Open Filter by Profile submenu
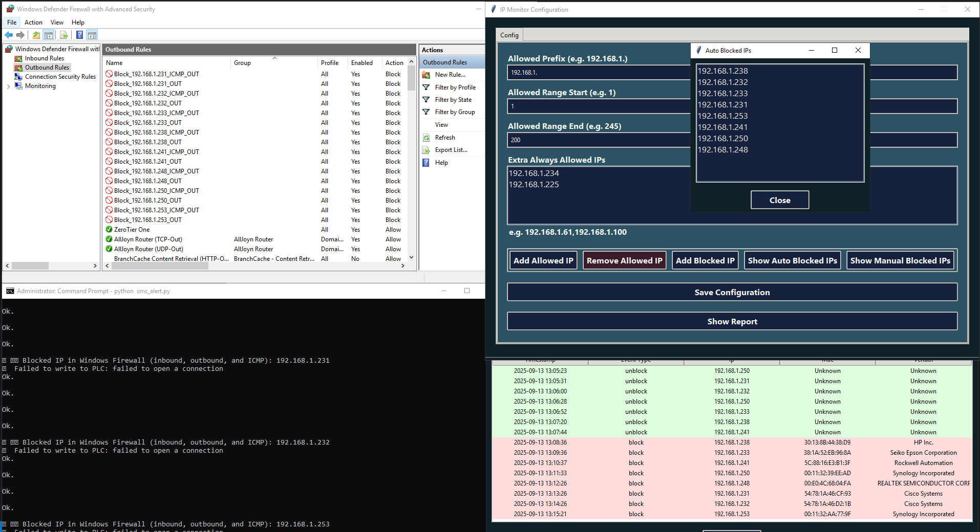This screenshot has width=980, height=532. tap(455, 87)
